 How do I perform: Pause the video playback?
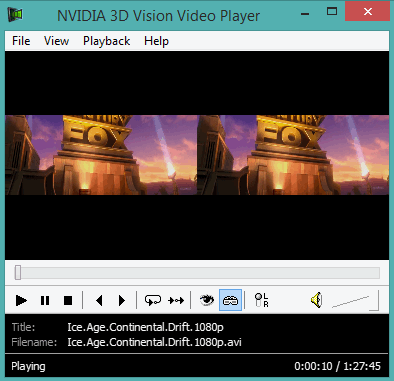click(45, 300)
